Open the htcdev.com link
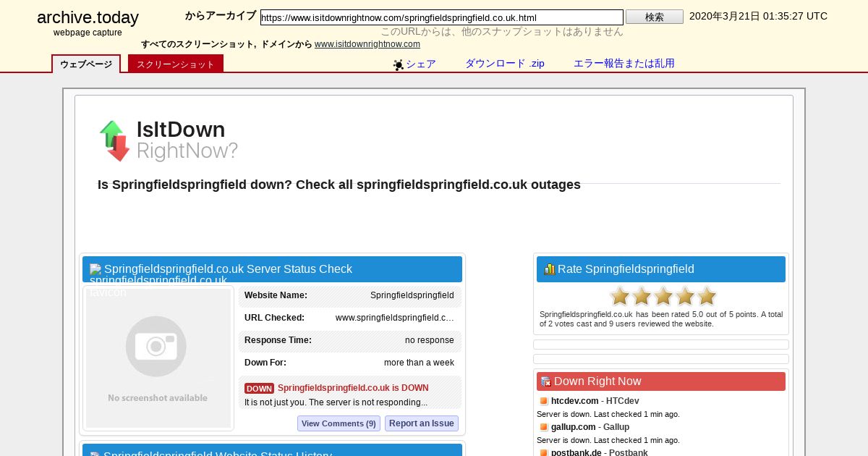This screenshot has height=456, width=868. click(575, 401)
